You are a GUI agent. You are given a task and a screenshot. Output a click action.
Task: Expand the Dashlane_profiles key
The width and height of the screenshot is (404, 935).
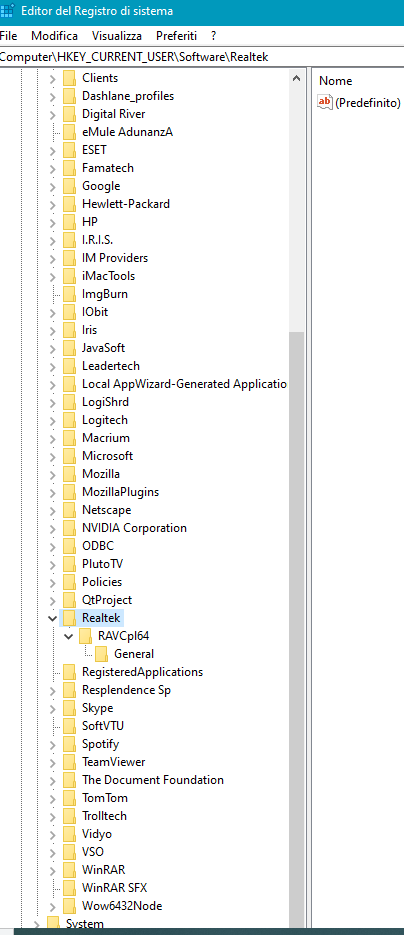click(52, 96)
